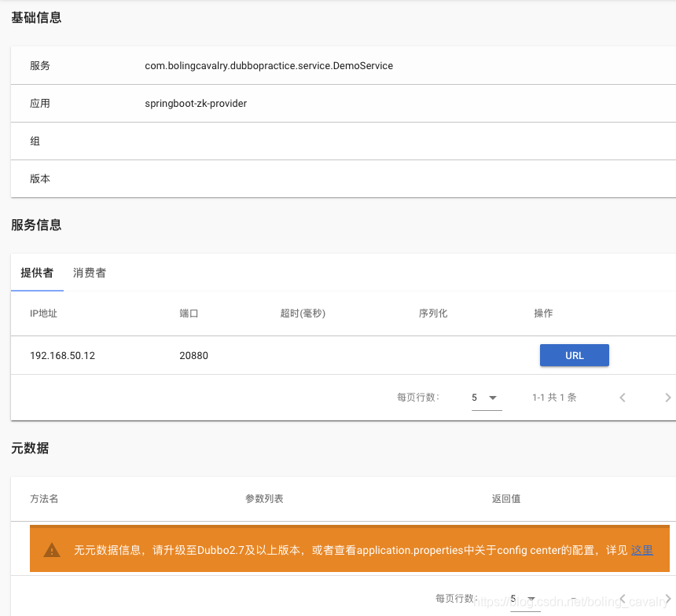This screenshot has width=676, height=616.
Task: Open the rows-per-page dropdown in provider section
Action: [483, 397]
